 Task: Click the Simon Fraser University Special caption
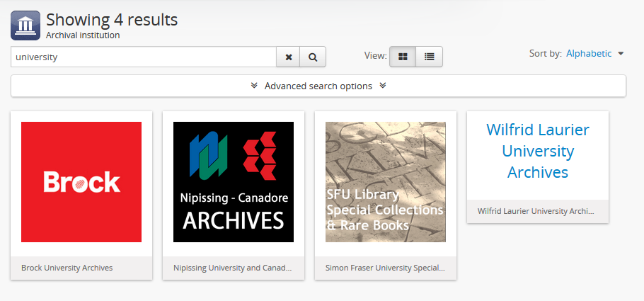pos(385,268)
